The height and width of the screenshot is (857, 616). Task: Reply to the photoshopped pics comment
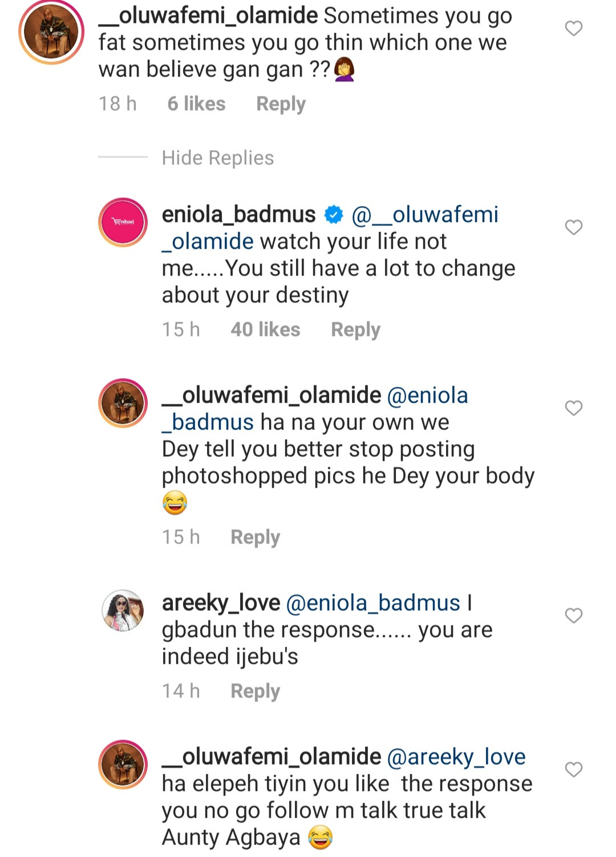(255, 537)
